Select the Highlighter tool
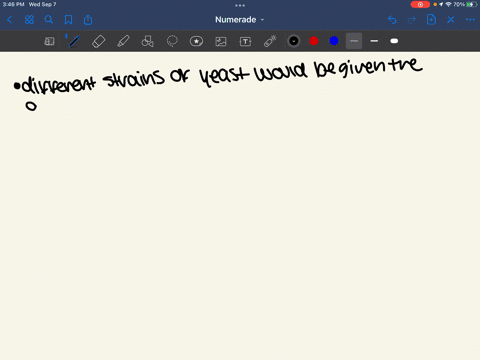The height and width of the screenshot is (360, 480). (x=123, y=41)
